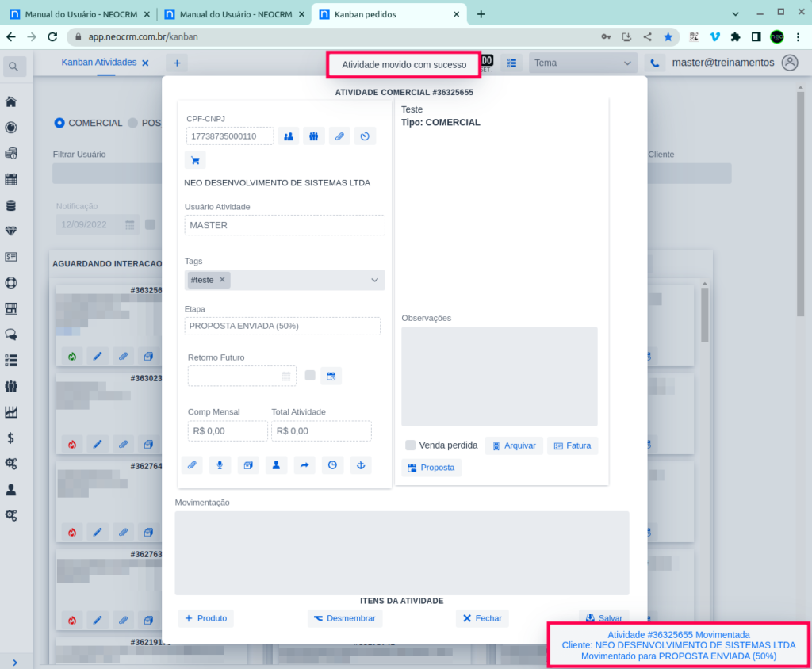Image resolution: width=812 pixels, height=669 pixels.
Task: Open the home icon in the left sidebar
Action: coord(11,101)
